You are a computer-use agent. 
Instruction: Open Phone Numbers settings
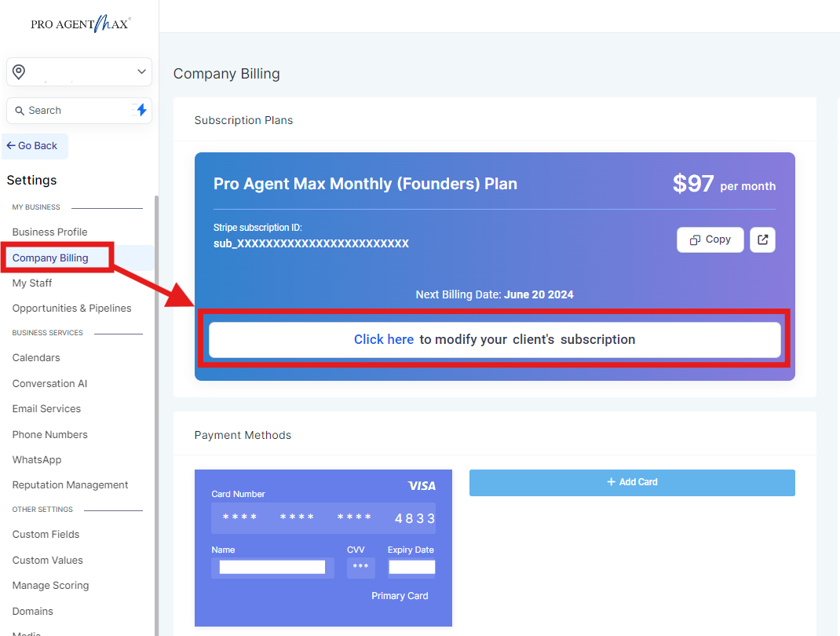point(49,435)
